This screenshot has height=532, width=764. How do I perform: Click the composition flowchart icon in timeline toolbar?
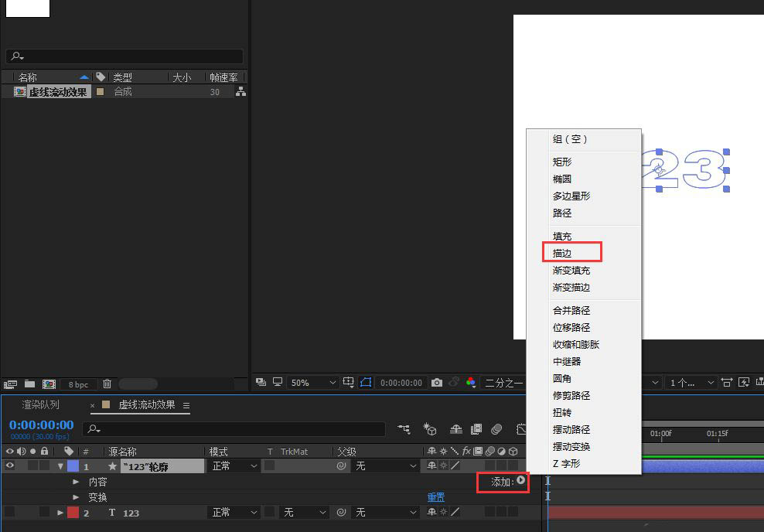[x=404, y=429]
